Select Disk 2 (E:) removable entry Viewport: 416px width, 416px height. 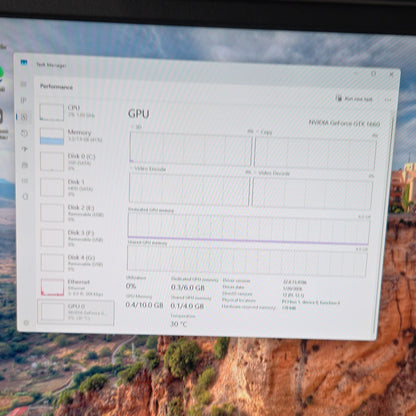pos(76,212)
